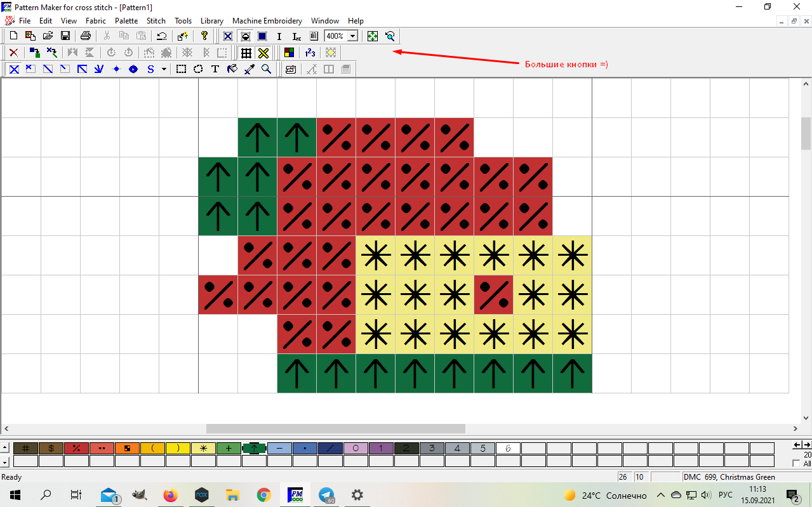812x507 pixels.
Task: Pick the Color Picker eyedropper tool
Action: pyautogui.click(x=250, y=69)
